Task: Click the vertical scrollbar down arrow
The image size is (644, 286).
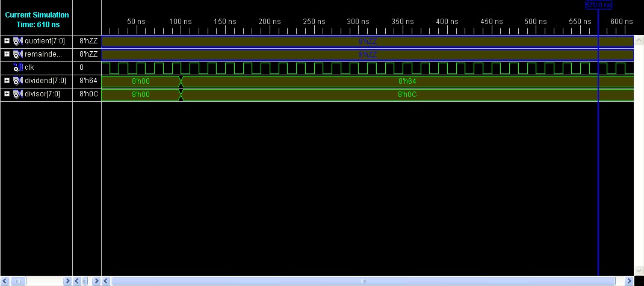Action: pyautogui.click(x=639, y=271)
